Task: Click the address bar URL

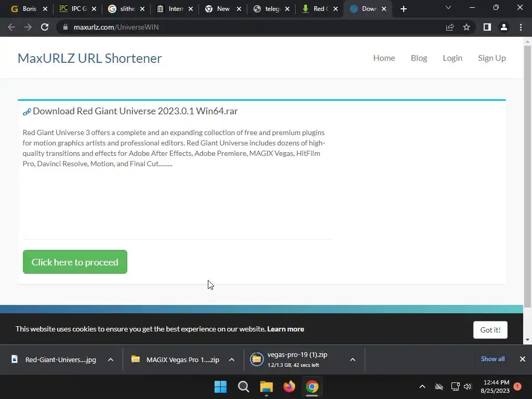Action: 116,27
